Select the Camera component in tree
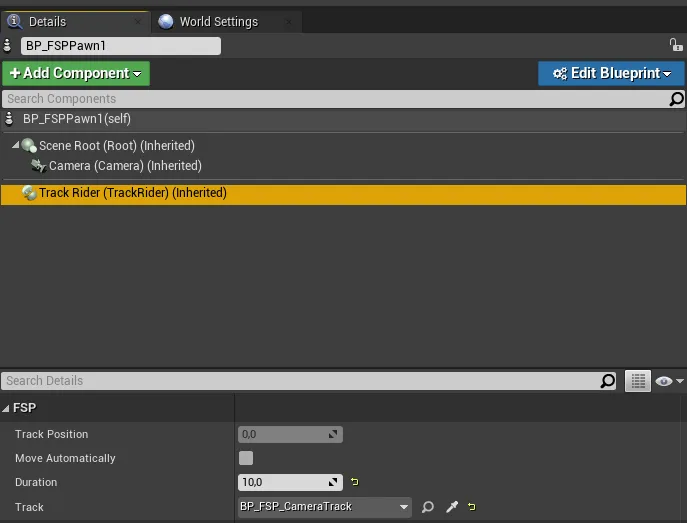687x523 pixels. tap(124, 166)
